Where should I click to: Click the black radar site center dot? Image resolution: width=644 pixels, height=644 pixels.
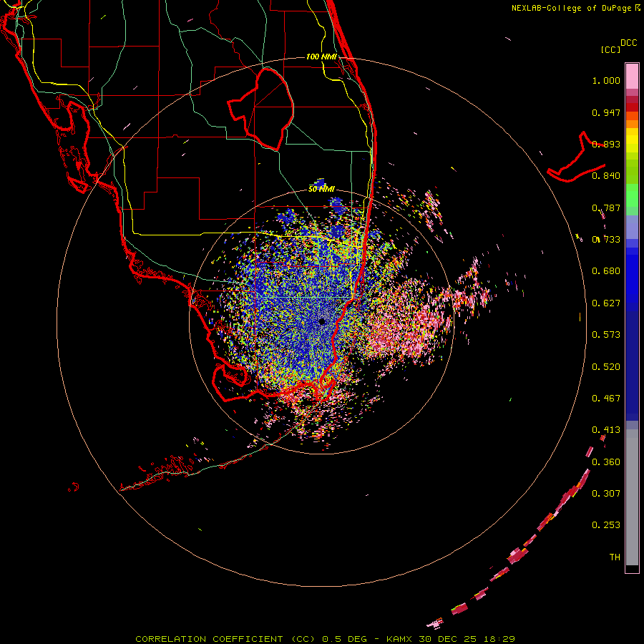[x=322, y=321]
